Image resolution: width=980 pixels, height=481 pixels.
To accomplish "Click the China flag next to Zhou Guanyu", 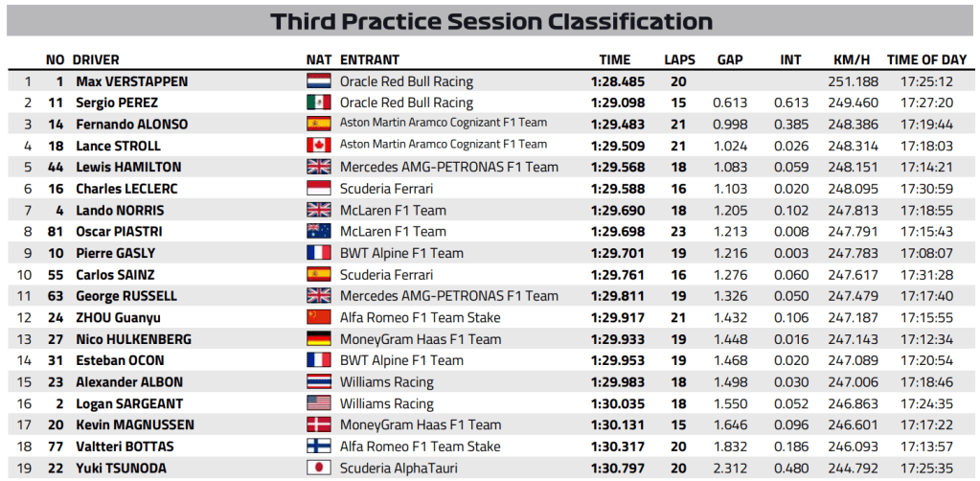I will tap(318, 318).
